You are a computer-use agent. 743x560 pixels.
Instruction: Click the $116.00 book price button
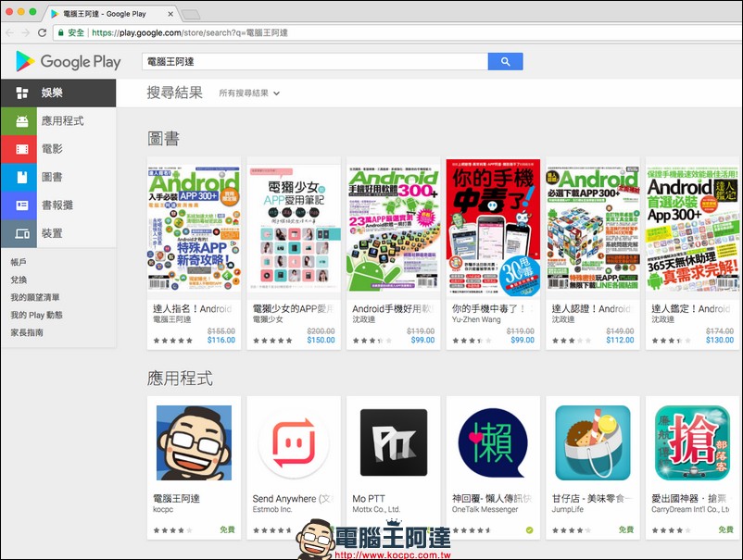coord(221,340)
